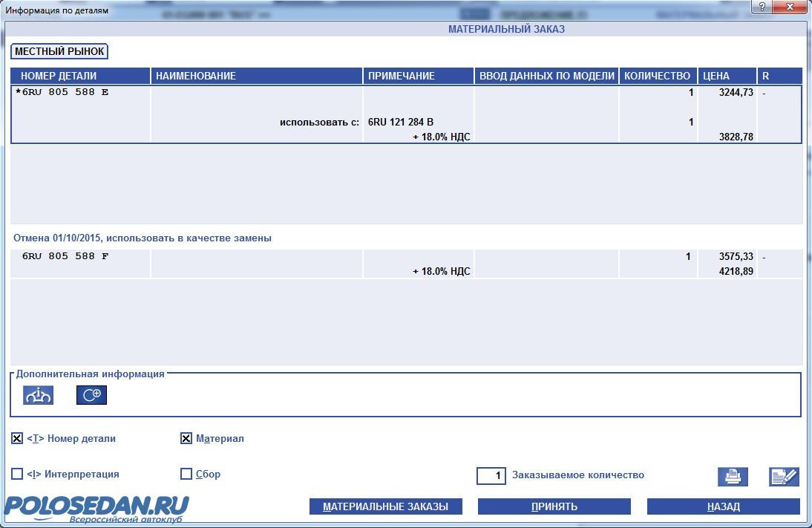Click the МЕСТНЫЙ РЫНОК tab

pyautogui.click(x=59, y=51)
